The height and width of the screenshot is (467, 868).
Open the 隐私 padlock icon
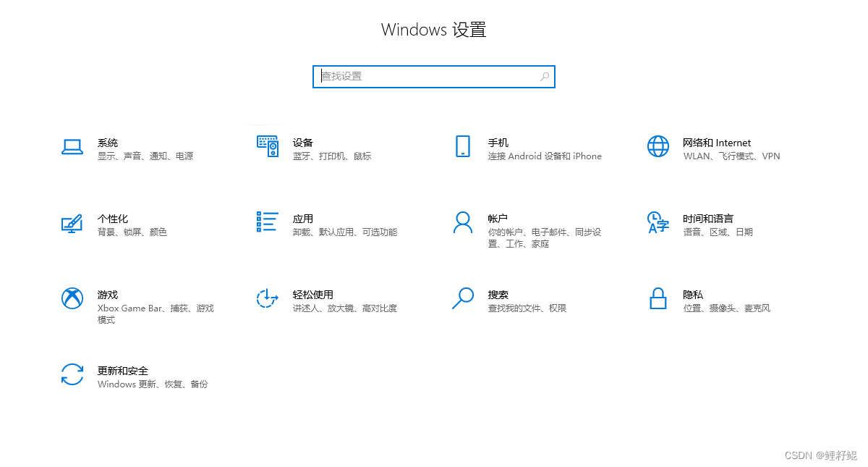pyautogui.click(x=658, y=298)
